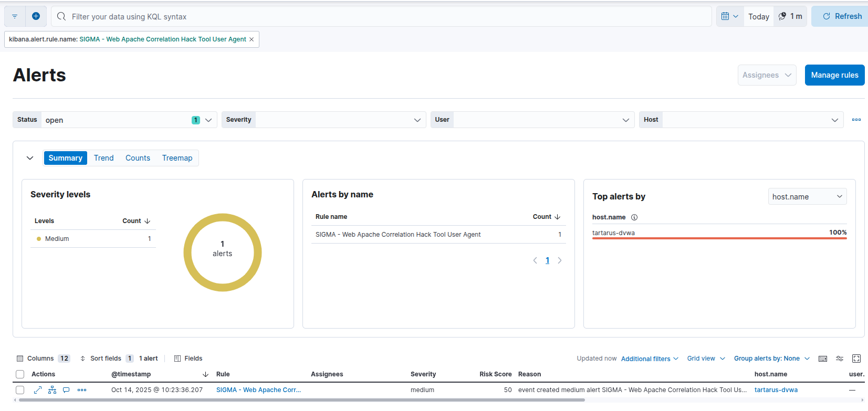This screenshot has height=411, width=868.
Task: Open filter controls three-dot options menu
Action: click(x=856, y=120)
